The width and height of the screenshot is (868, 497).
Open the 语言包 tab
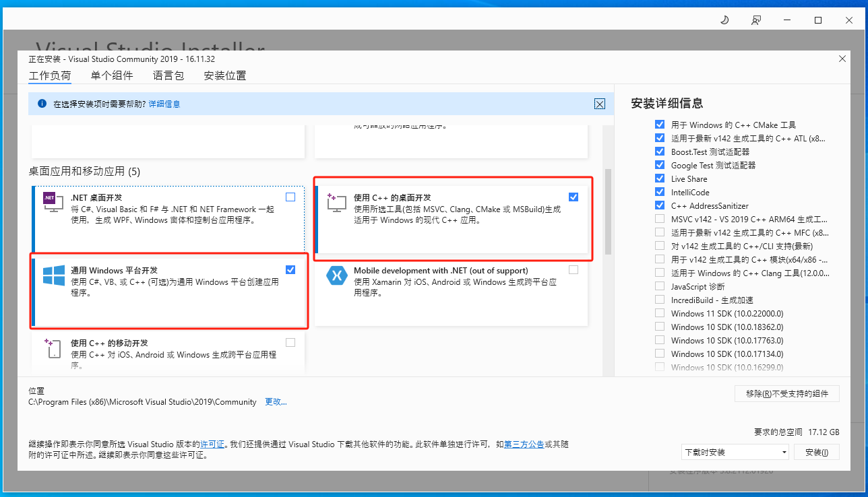tap(168, 75)
